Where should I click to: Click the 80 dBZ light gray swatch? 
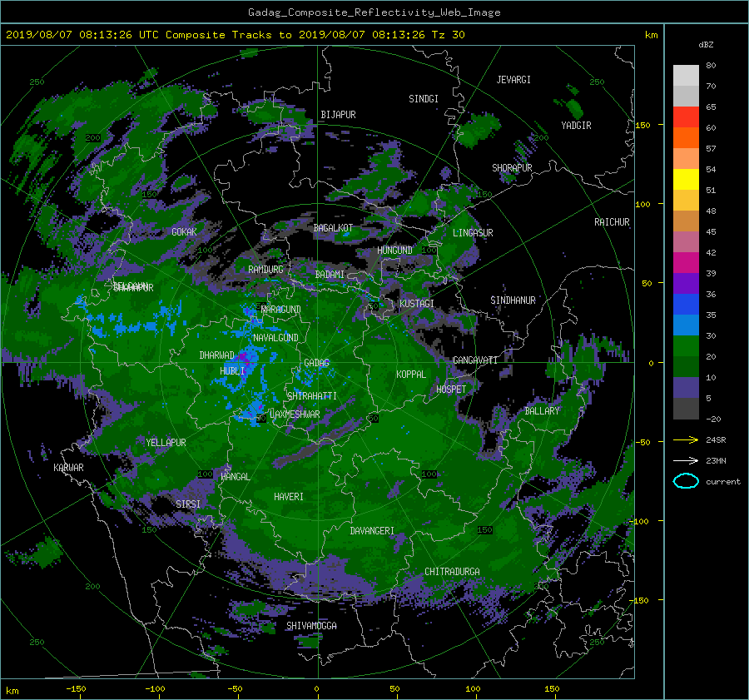click(x=686, y=75)
